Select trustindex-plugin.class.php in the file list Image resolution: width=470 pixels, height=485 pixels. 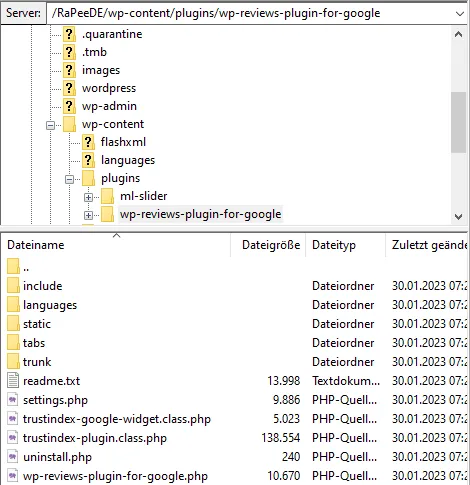point(95,438)
